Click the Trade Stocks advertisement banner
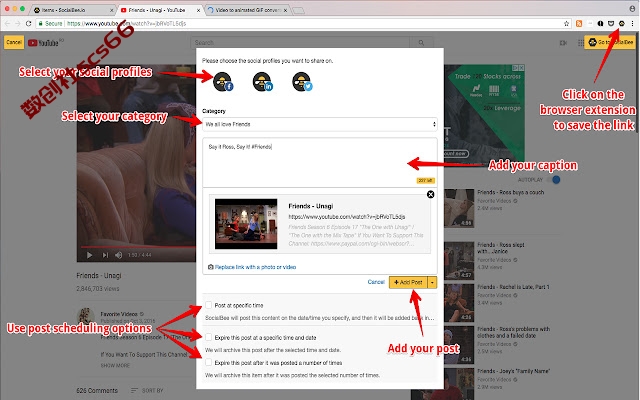The width and height of the screenshot is (640, 400). pos(484,116)
